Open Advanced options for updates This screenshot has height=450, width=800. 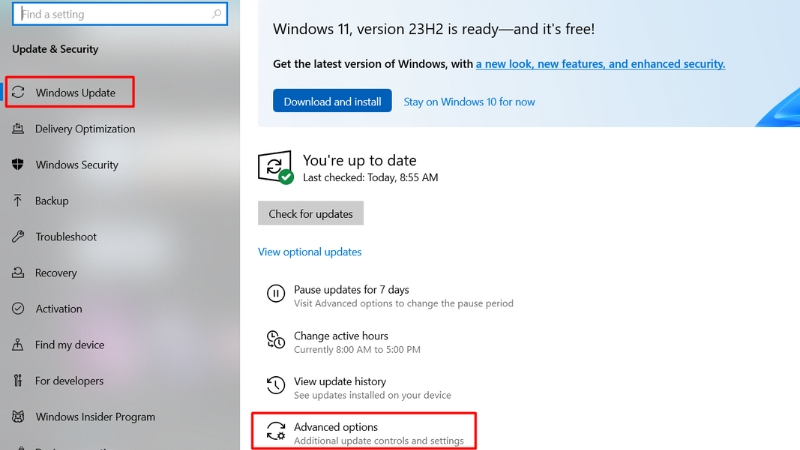tap(364, 431)
